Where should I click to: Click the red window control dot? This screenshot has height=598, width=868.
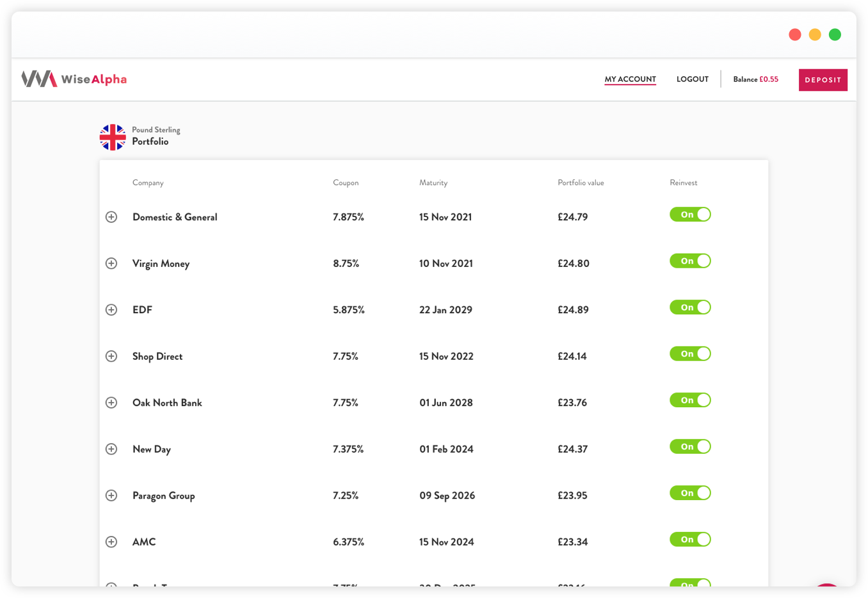click(x=795, y=35)
